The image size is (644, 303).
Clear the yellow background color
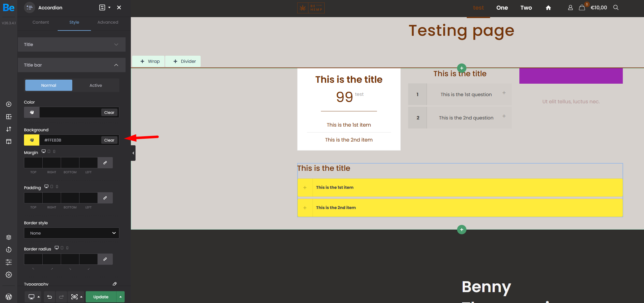tap(109, 140)
